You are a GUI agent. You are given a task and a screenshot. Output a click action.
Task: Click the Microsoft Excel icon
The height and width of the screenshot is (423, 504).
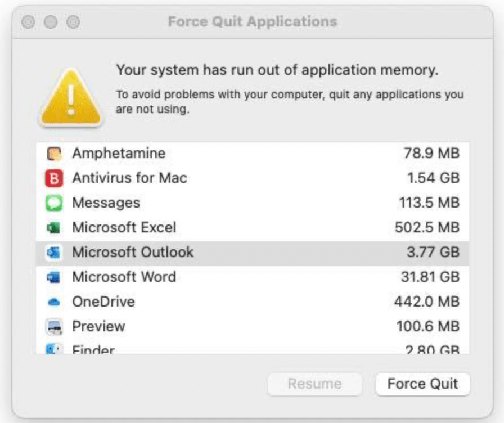click(53, 228)
